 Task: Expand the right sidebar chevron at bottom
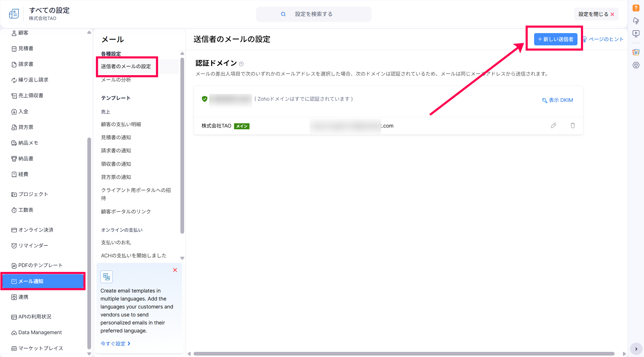636,349
